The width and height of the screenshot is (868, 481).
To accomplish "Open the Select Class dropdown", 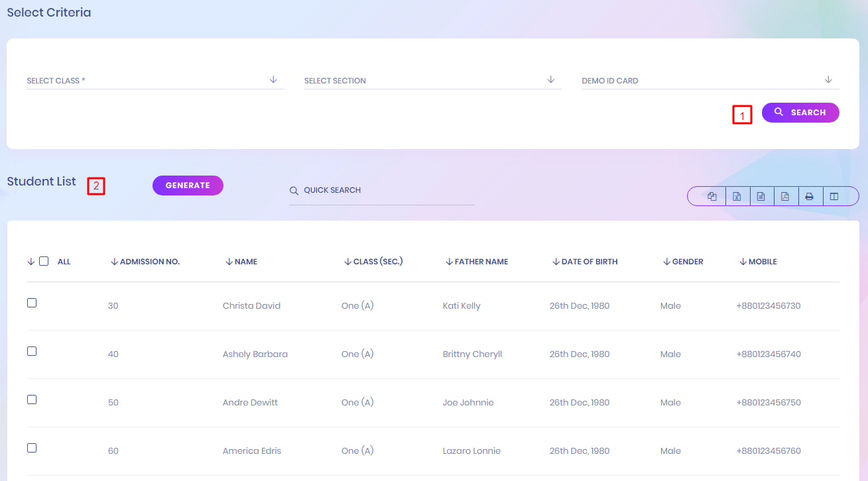I will [155, 81].
